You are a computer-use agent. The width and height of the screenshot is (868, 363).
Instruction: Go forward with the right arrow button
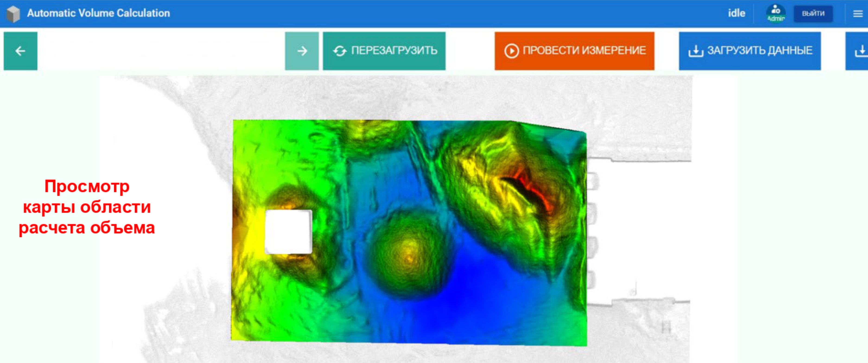tap(302, 51)
